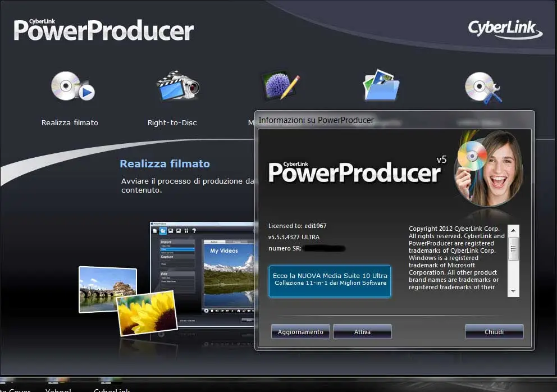This screenshot has width=557, height=392.
Task: Click the version v5.5.3.4327 ULTRA text
Action: [294, 237]
